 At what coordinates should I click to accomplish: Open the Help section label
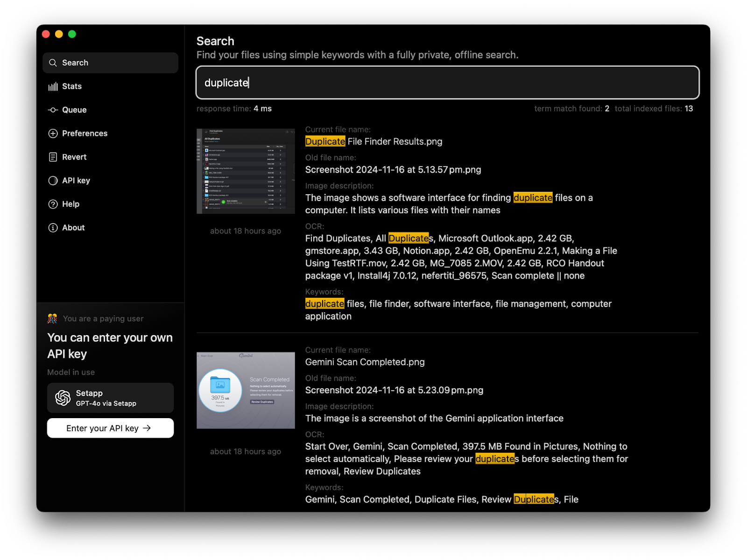(x=70, y=204)
